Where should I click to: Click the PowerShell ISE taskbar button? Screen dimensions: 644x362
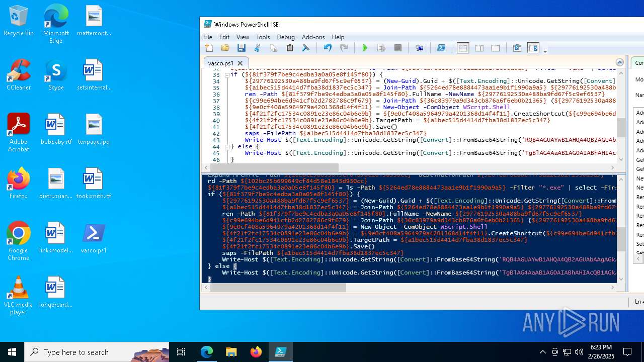[x=280, y=352]
